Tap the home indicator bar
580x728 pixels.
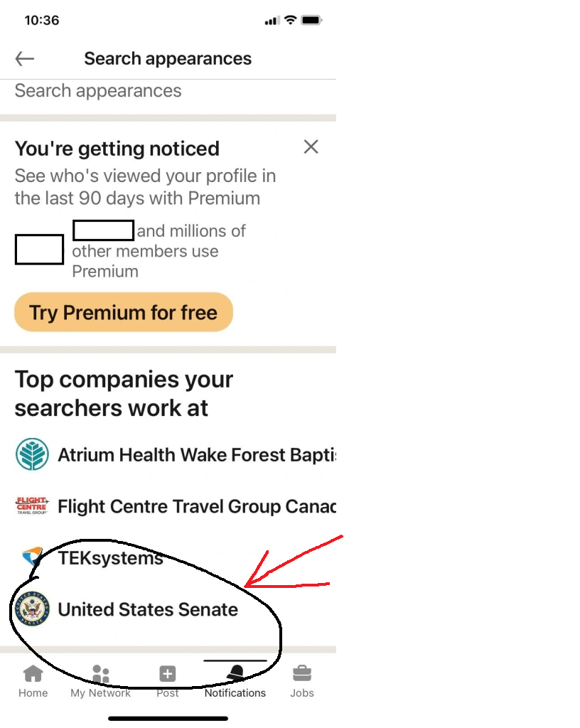[x=168, y=718]
